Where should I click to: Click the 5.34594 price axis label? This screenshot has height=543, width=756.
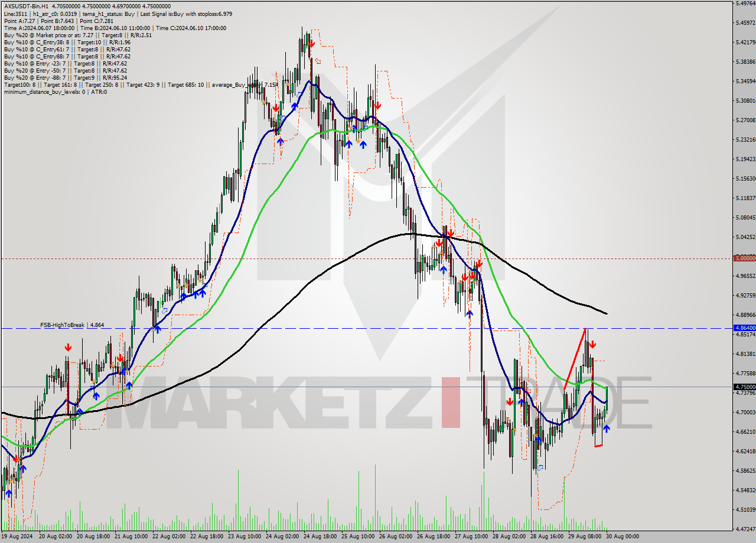(x=745, y=81)
